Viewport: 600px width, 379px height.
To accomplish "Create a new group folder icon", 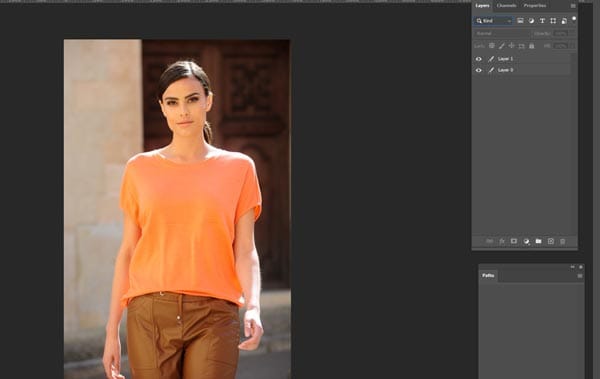I will coord(538,242).
